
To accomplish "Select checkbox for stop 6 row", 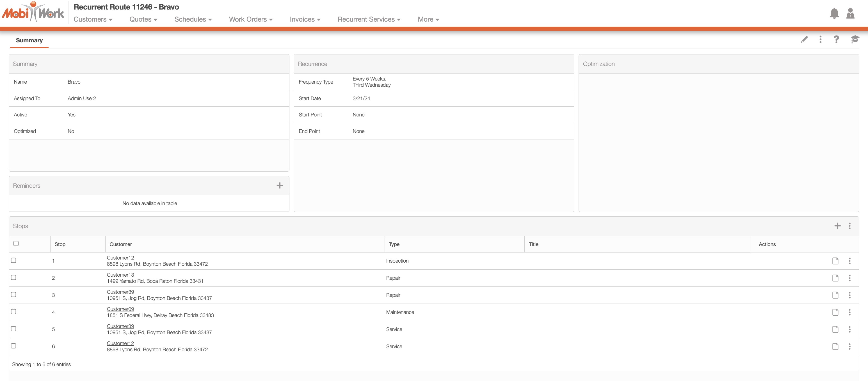I will 13,346.
